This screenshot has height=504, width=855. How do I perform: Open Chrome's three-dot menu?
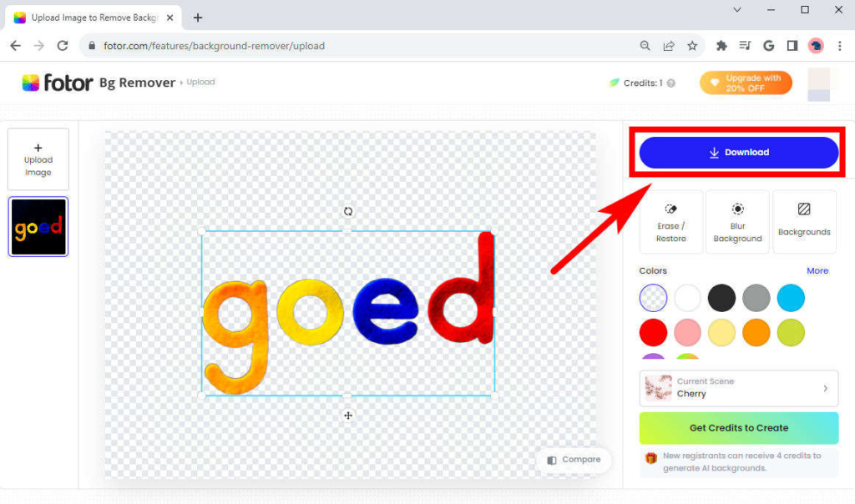click(839, 46)
